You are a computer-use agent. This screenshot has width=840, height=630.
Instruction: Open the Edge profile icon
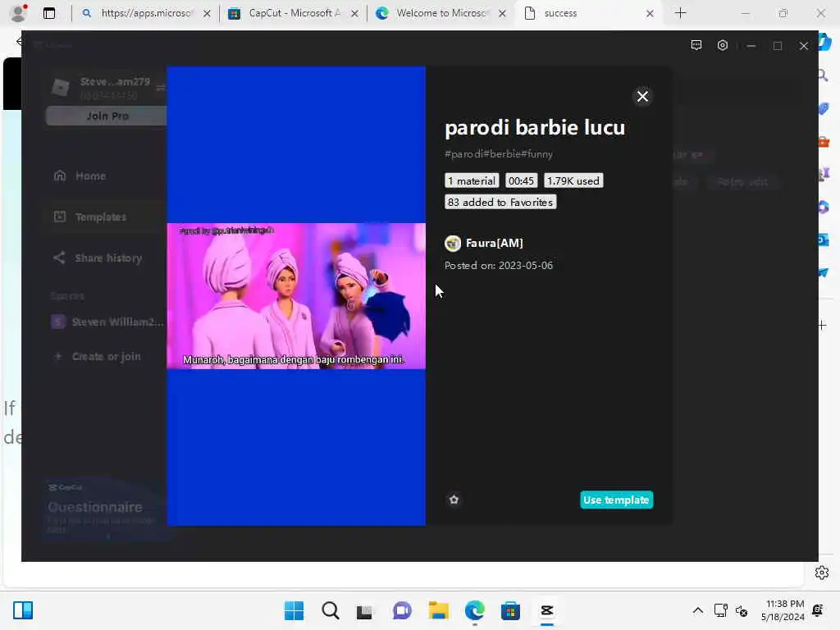18,13
